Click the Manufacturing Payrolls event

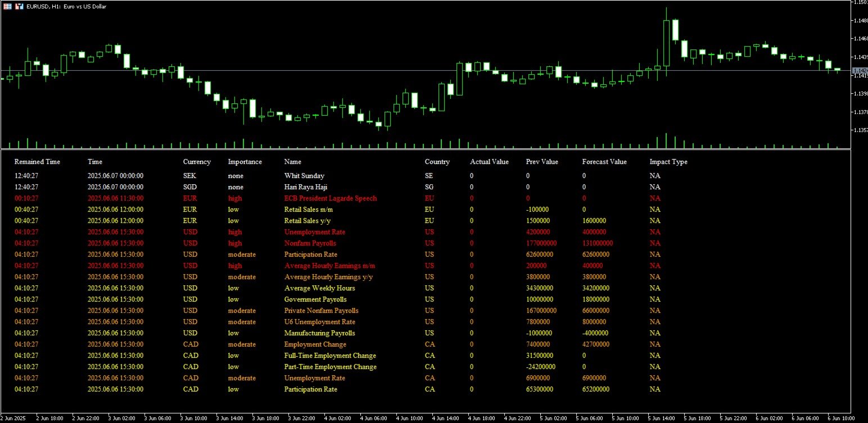point(320,333)
